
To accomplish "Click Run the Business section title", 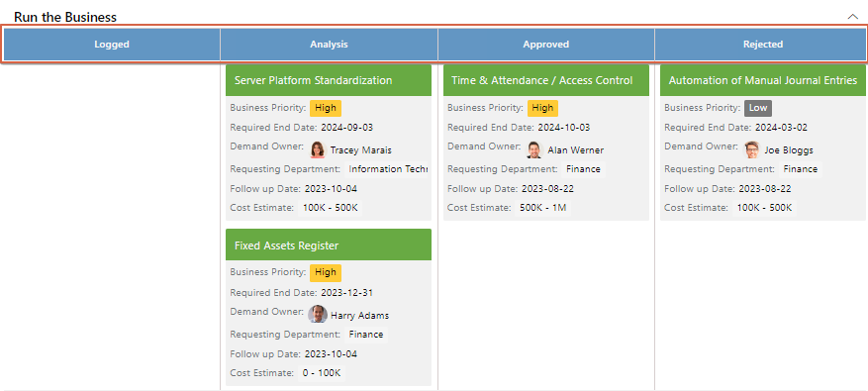I will point(65,17).
